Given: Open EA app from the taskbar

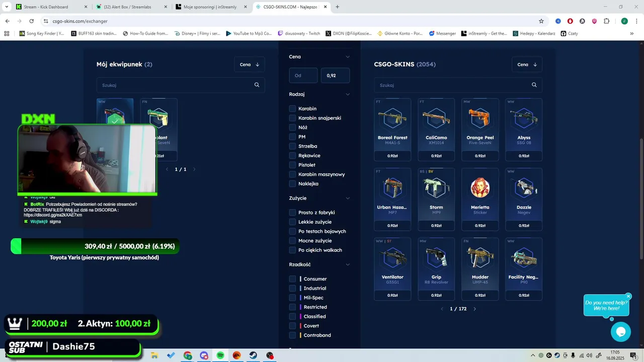Looking at the screenshot, I should point(237,355).
